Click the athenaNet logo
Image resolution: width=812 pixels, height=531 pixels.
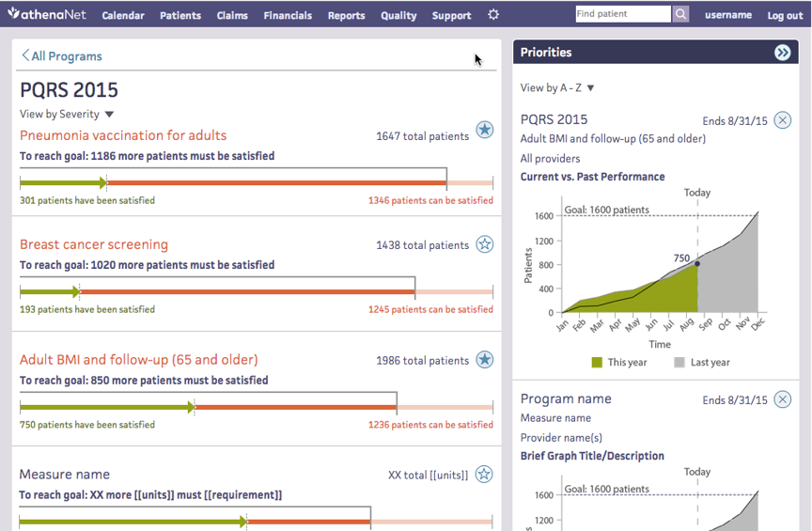pos(47,15)
